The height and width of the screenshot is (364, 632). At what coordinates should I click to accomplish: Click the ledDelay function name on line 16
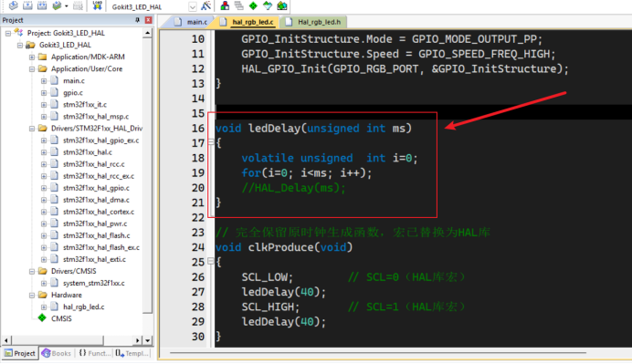(274, 129)
